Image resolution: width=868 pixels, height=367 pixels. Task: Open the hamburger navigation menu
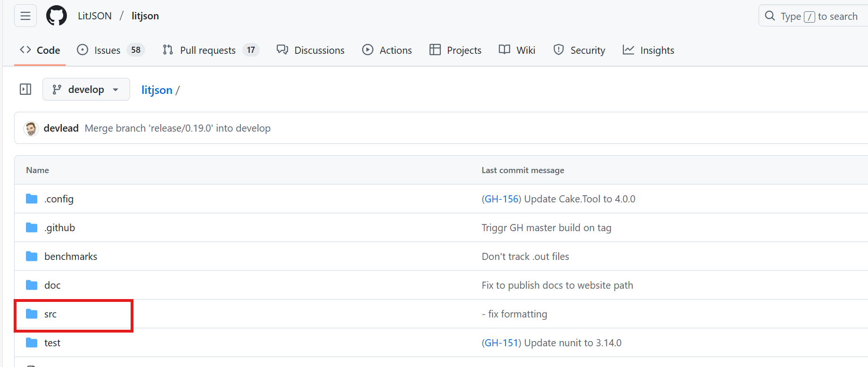pos(25,16)
